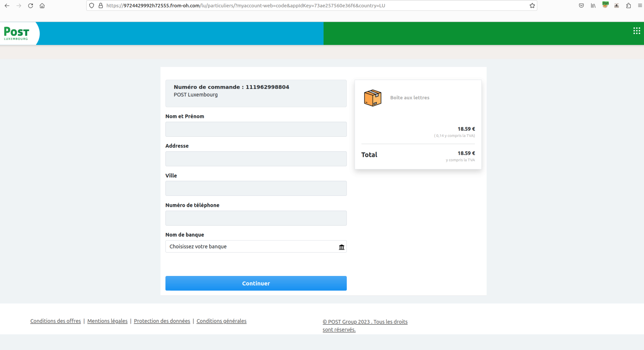Open the browser hamburger menu

(640, 6)
